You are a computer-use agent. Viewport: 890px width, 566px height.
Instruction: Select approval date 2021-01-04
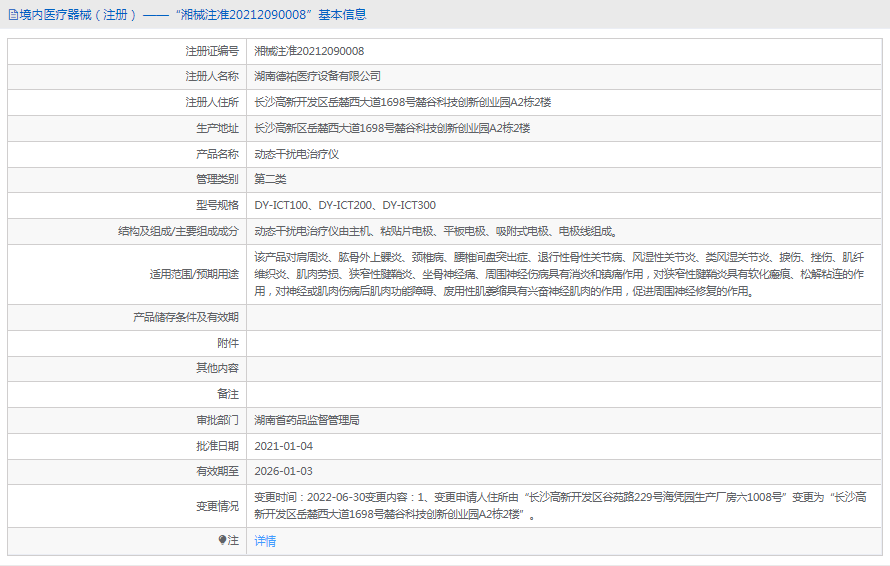coord(284,446)
